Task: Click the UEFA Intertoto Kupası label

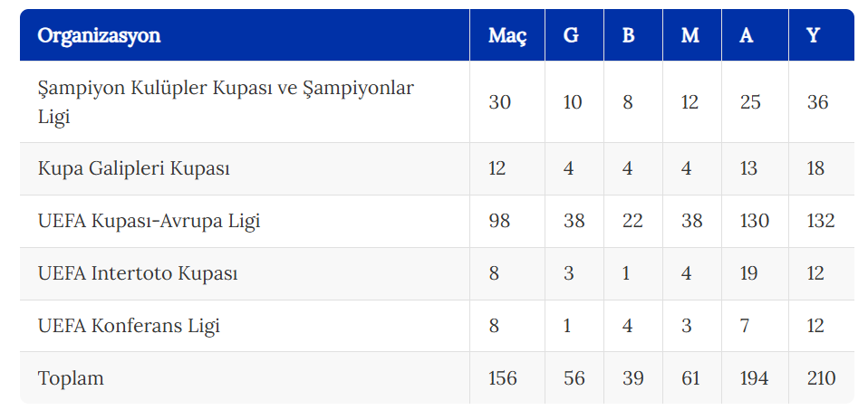Action: [x=138, y=273]
